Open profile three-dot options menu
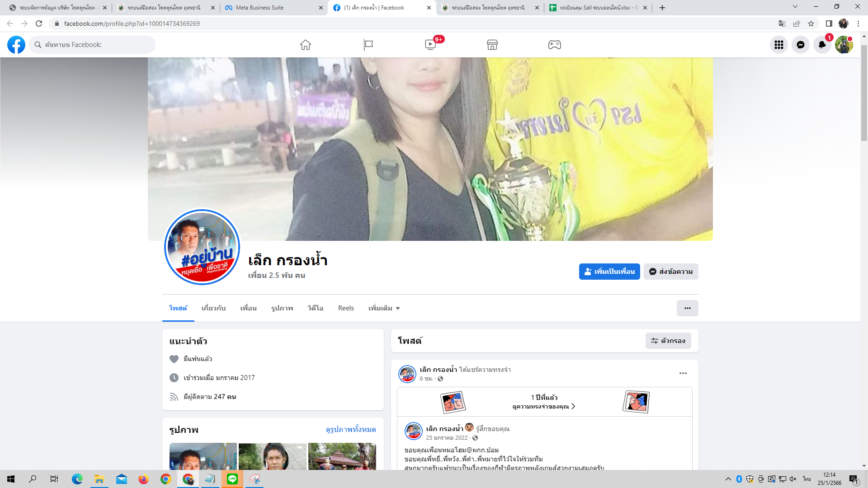This screenshot has height=488, width=868. [x=687, y=308]
